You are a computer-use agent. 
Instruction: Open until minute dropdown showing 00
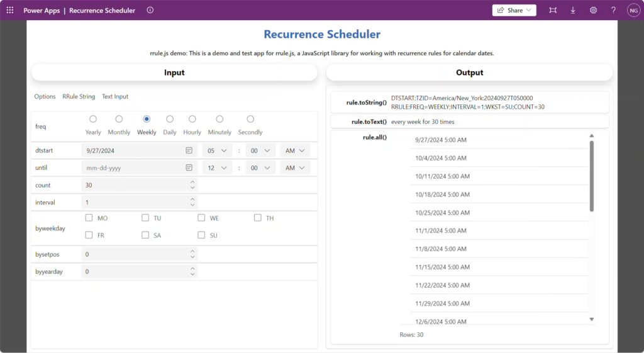point(260,168)
